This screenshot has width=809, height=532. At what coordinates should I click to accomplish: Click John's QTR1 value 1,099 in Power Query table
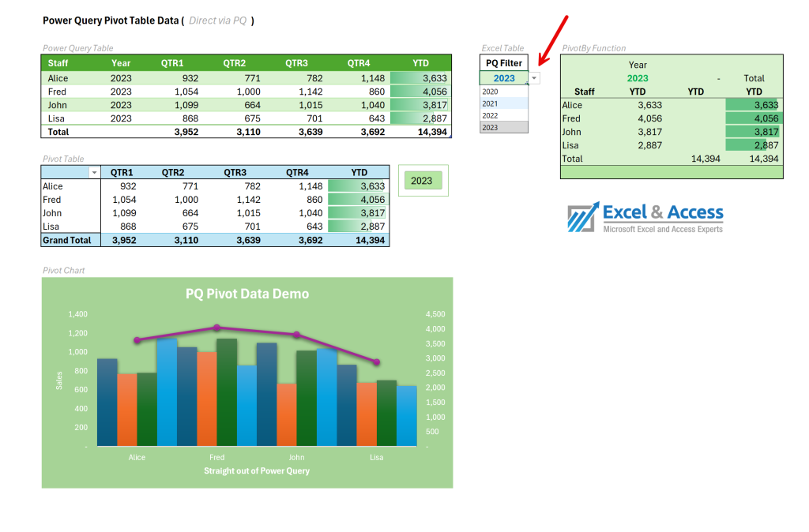click(186, 105)
